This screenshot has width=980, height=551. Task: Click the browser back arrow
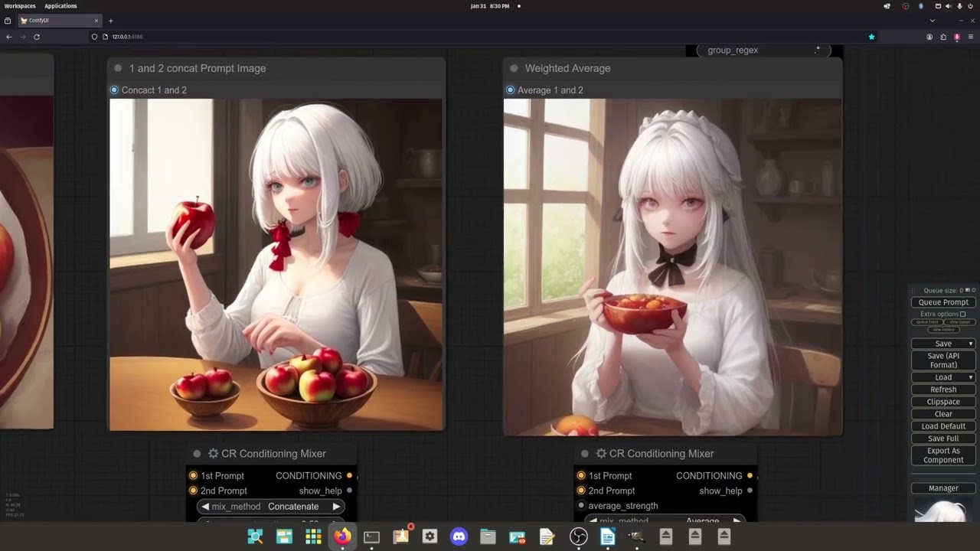pyautogui.click(x=9, y=37)
